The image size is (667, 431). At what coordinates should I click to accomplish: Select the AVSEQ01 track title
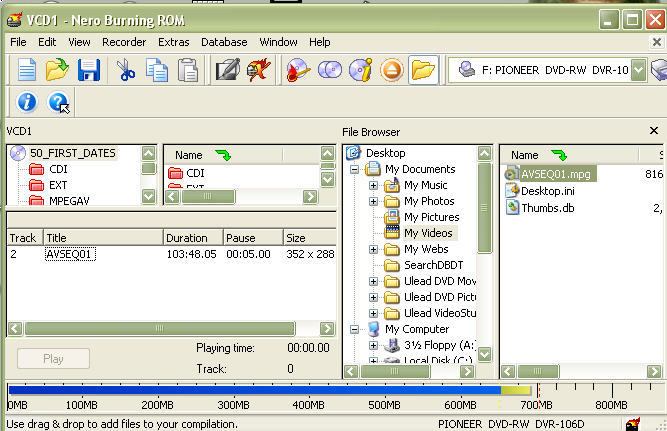click(71, 254)
